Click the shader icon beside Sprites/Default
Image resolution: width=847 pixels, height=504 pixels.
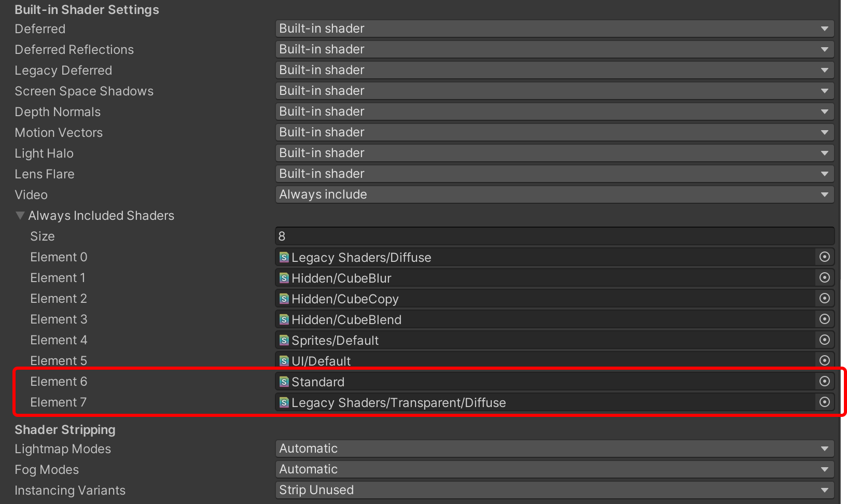pyautogui.click(x=284, y=340)
